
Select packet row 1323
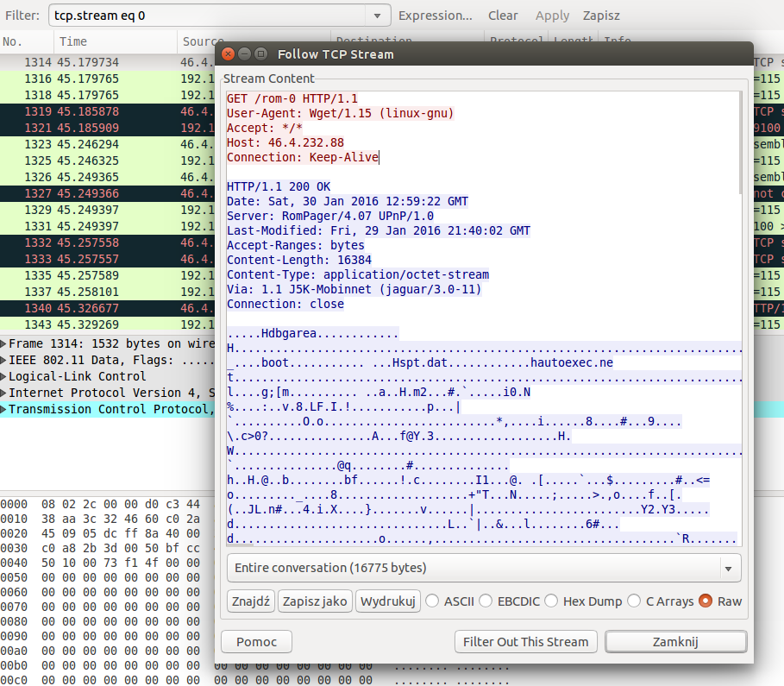click(x=108, y=144)
